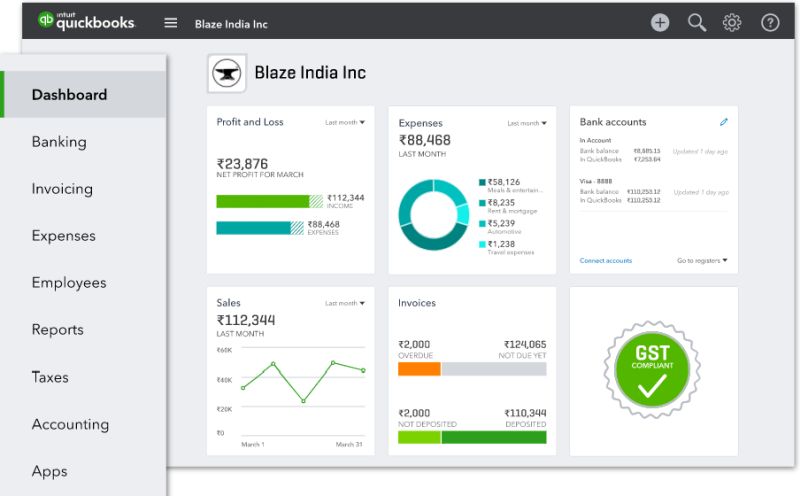
Task: Select Expenses in the sidebar
Action: (64, 236)
